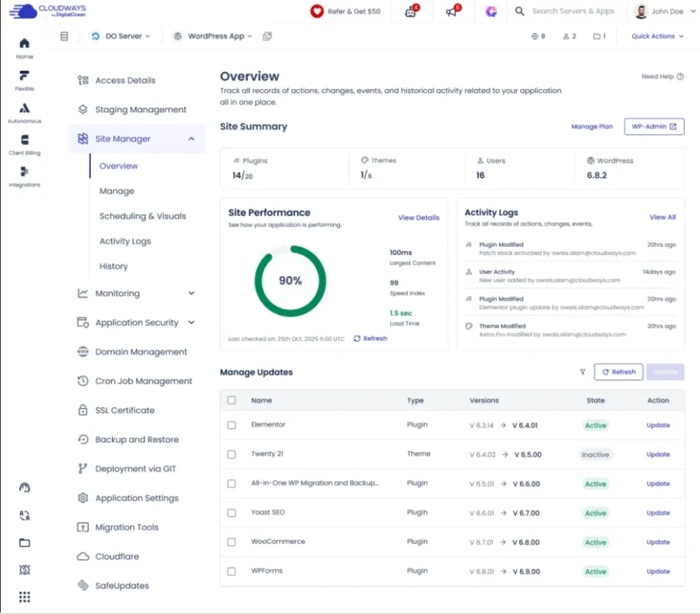Check the WooCommerce row checkbox
This screenshot has height=614, width=700.
click(231, 542)
